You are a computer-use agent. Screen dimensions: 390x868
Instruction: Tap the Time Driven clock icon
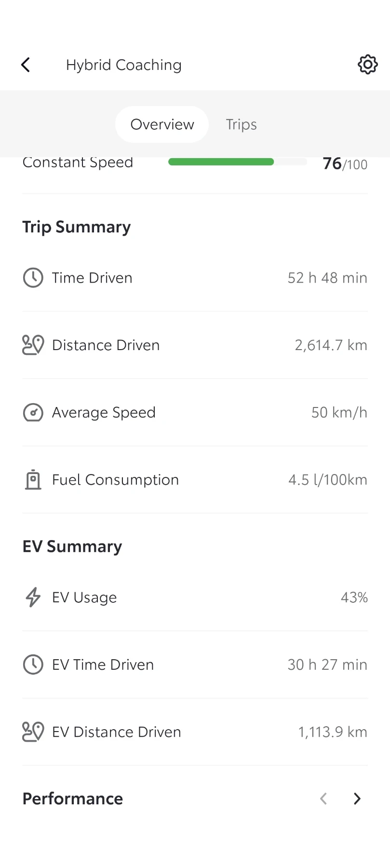point(33,278)
